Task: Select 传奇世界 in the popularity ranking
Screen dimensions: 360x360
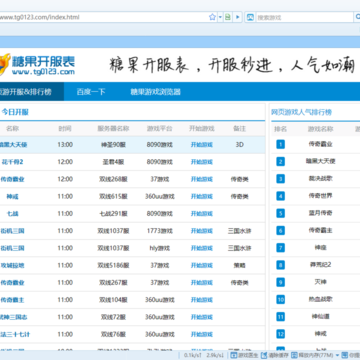Action: coord(320,196)
